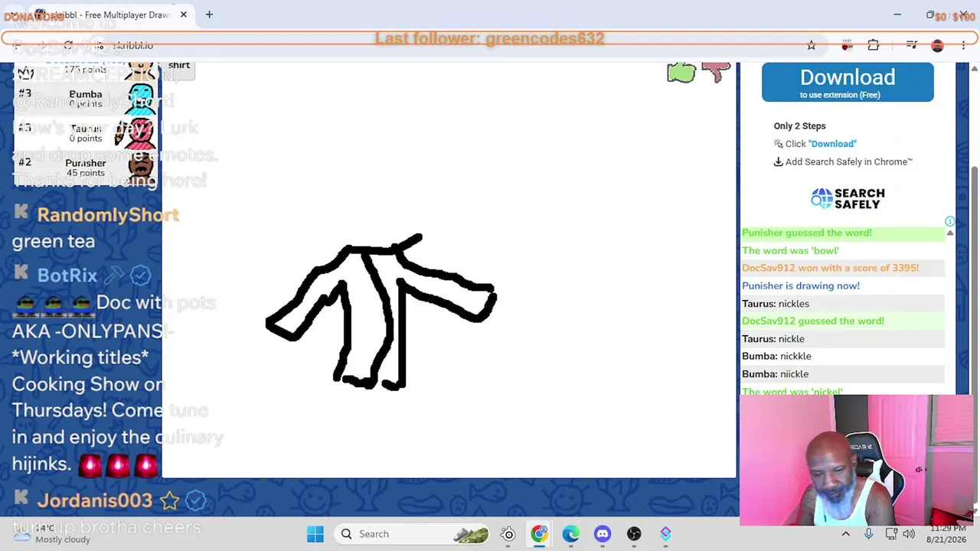Open the network icon in system tray
The image size is (980, 551).
(x=891, y=534)
